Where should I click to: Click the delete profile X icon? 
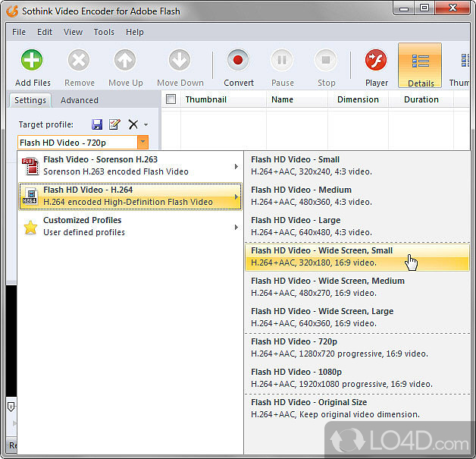[133, 124]
